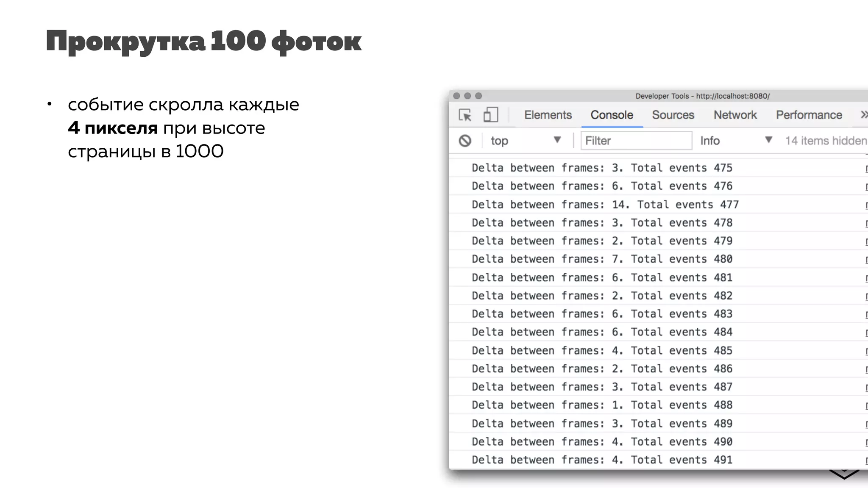Open source link for events 475 row
The width and height of the screenshot is (868, 488).
[866, 169]
